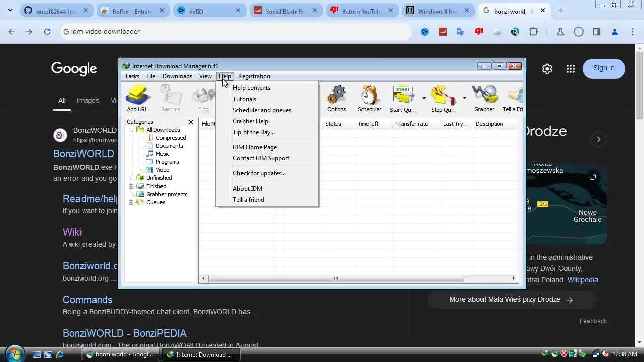Click the IDM horizontal scrollbar thumb
Screen dimensions: 644x362
click(x=336, y=278)
